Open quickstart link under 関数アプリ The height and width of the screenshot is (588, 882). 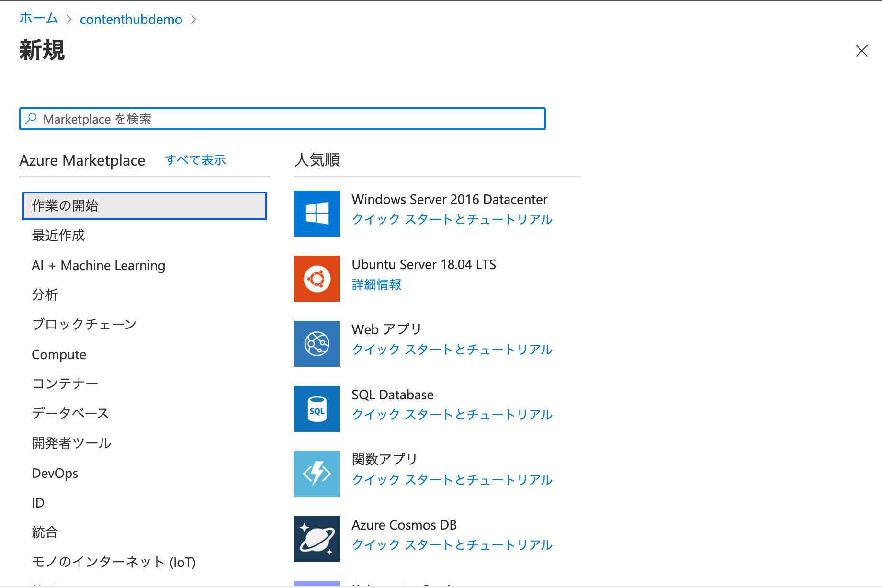click(x=452, y=480)
